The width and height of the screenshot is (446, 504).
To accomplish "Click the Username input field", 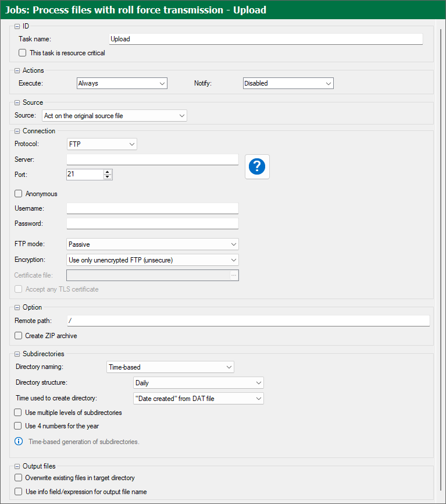I will pos(152,208).
